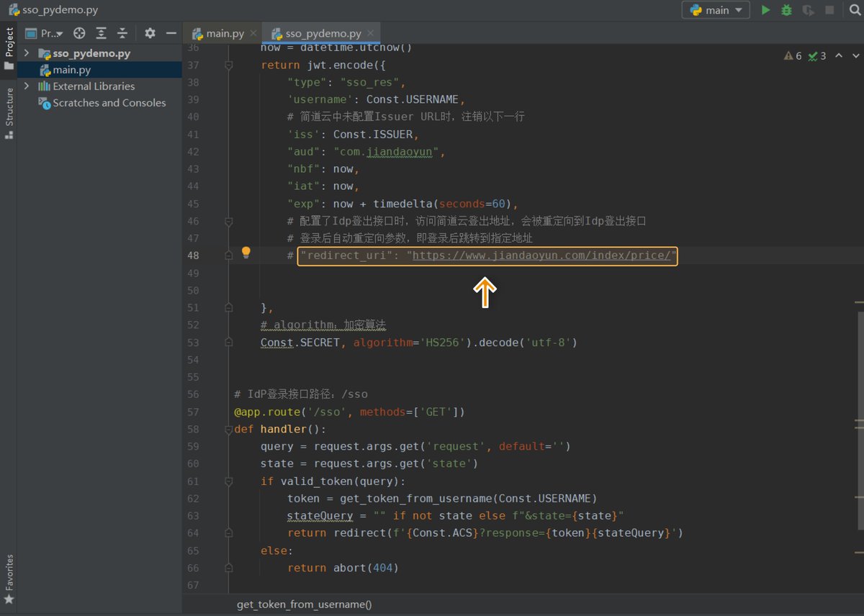The image size is (864, 616).
Task: Open the jiandaoyun.com/index/price URL link in code
Action: tap(541, 255)
